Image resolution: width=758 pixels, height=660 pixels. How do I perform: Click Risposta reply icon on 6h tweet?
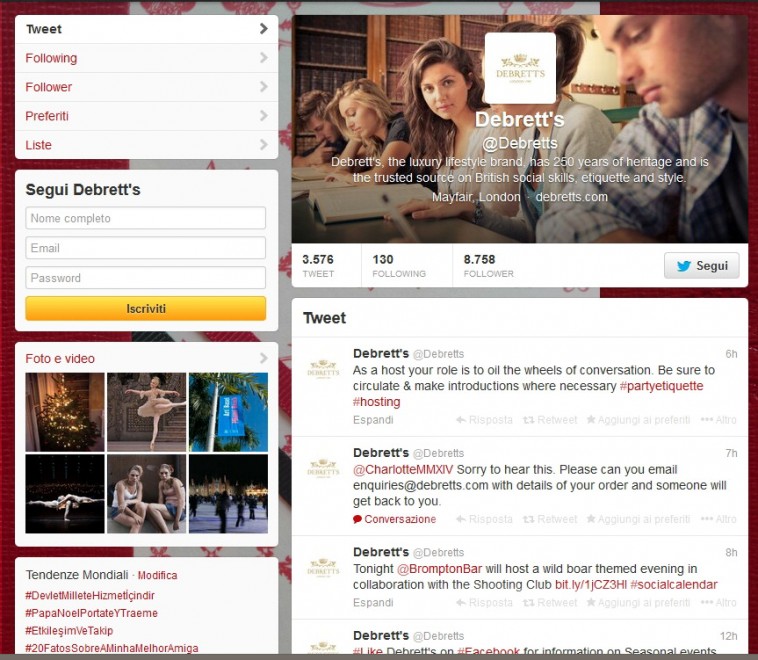(484, 420)
